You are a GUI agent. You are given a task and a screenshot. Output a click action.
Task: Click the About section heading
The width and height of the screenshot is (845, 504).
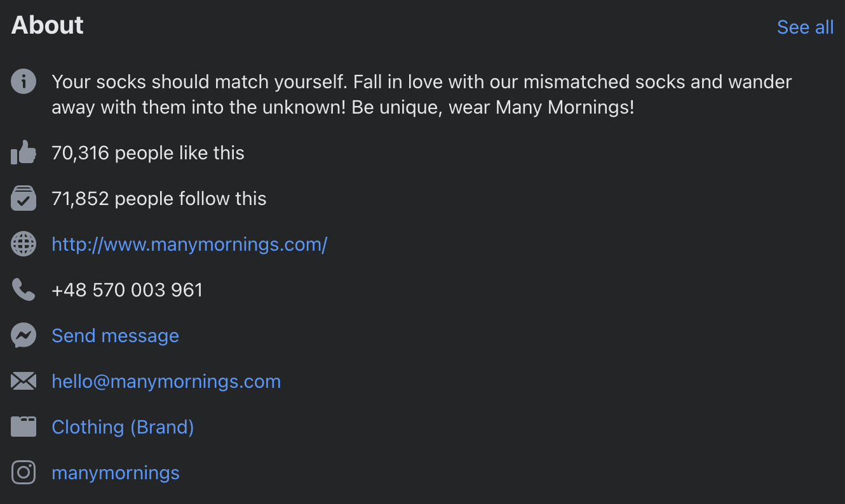[x=48, y=25]
